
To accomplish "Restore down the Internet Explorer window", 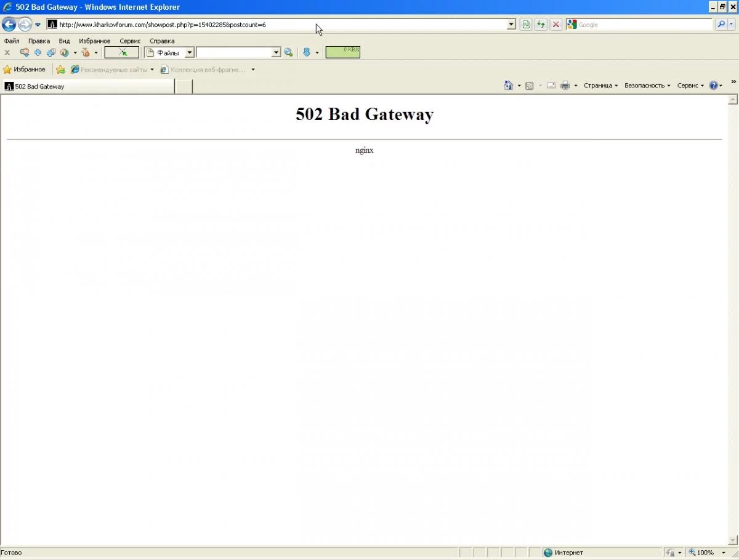I will 723,7.
